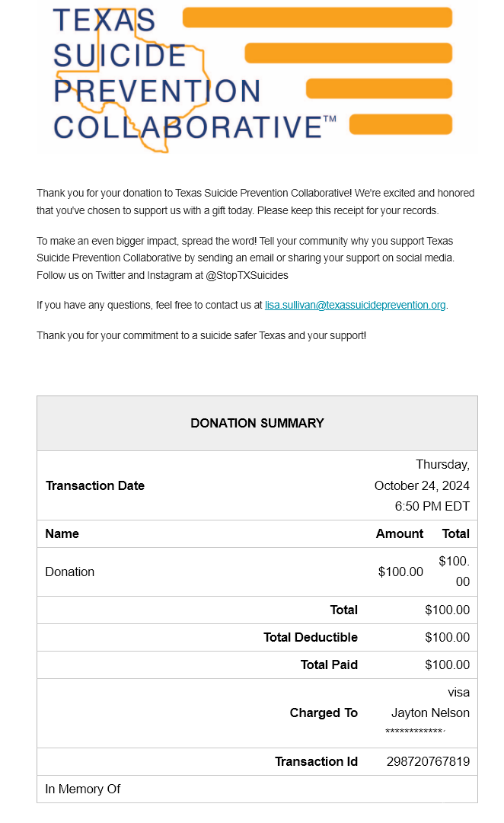This screenshot has height=823, width=504.
Task: Click the top orange bar in logo
Action: (317, 18)
